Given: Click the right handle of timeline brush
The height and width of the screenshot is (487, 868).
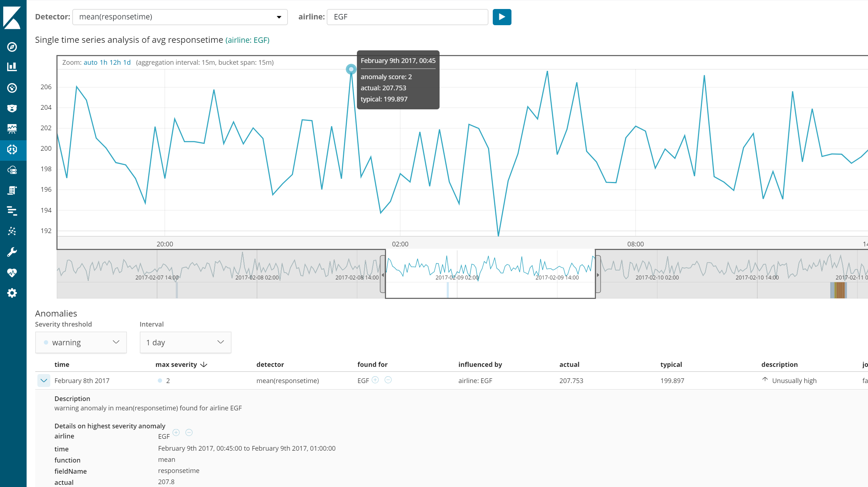Looking at the screenshot, I should pyautogui.click(x=598, y=275).
